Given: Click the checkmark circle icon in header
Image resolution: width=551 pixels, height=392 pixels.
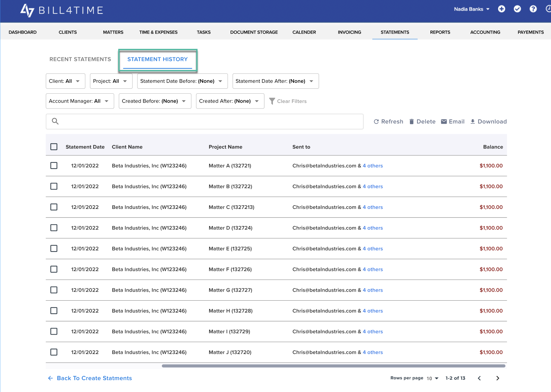Looking at the screenshot, I should [x=517, y=9].
